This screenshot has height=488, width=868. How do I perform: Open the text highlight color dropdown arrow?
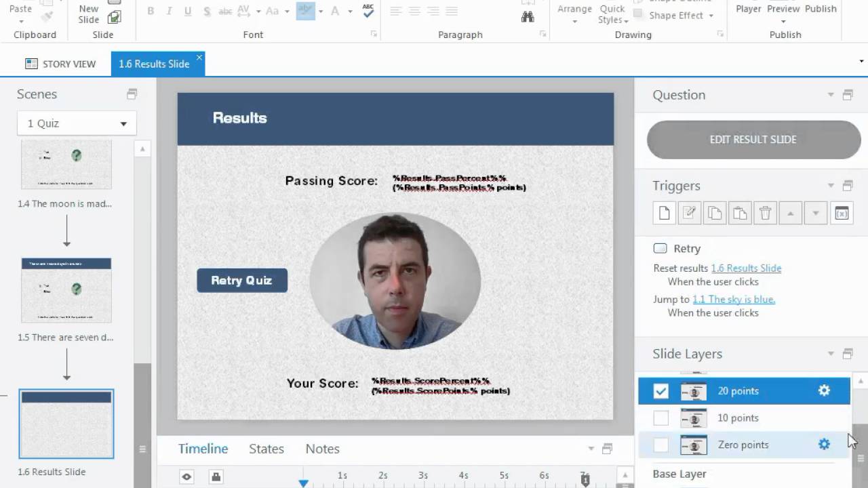point(321,11)
